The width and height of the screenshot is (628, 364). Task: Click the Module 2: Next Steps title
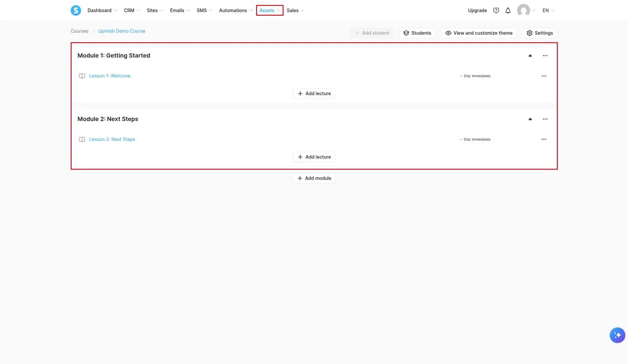[x=108, y=119]
